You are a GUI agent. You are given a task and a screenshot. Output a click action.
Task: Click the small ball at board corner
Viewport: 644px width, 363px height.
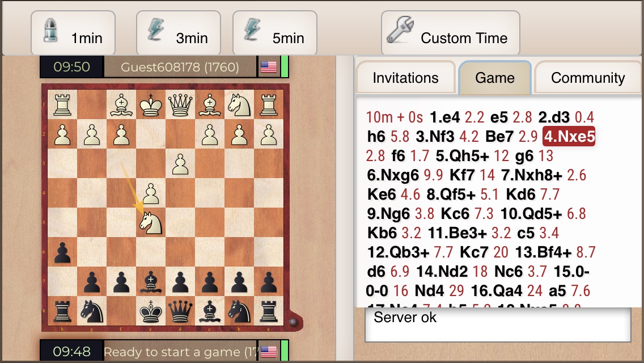(293, 322)
